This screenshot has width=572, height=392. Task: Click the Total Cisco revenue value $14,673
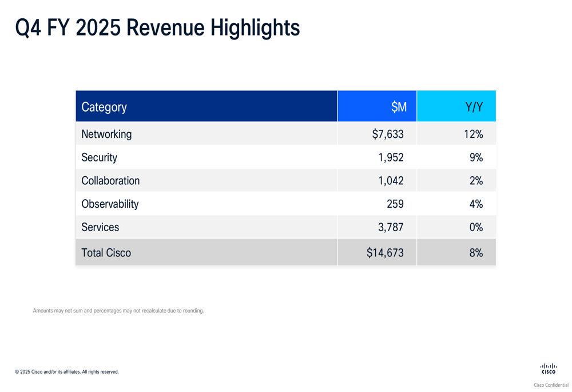coord(385,252)
